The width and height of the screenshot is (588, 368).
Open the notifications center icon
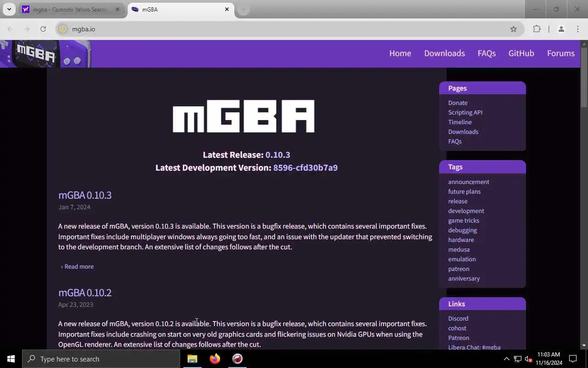point(573,359)
